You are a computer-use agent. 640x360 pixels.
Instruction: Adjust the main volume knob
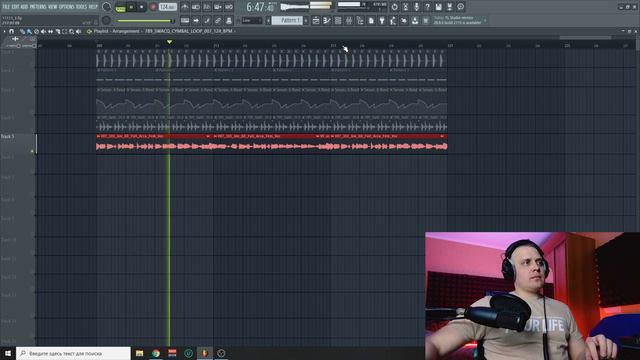(x=107, y=7)
